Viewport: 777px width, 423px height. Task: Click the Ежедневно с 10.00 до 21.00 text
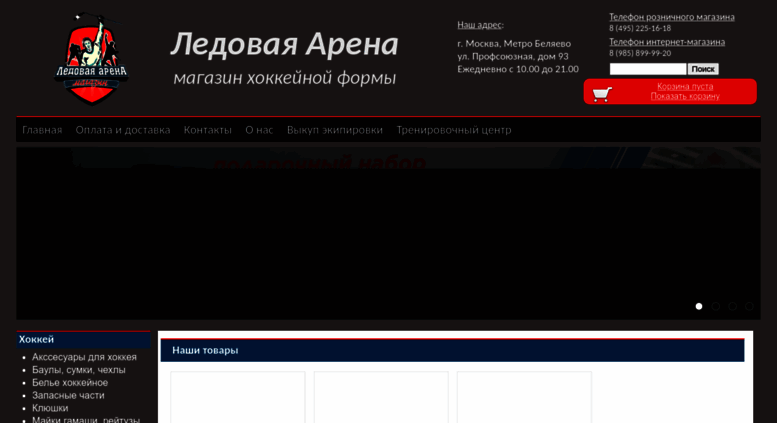[518, 69]
